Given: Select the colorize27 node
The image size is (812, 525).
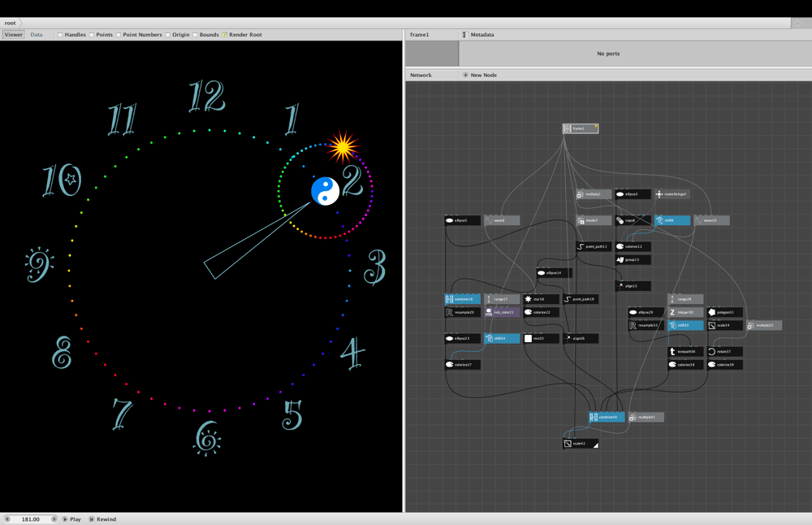Looking at the screenshot, I should 463,365.
